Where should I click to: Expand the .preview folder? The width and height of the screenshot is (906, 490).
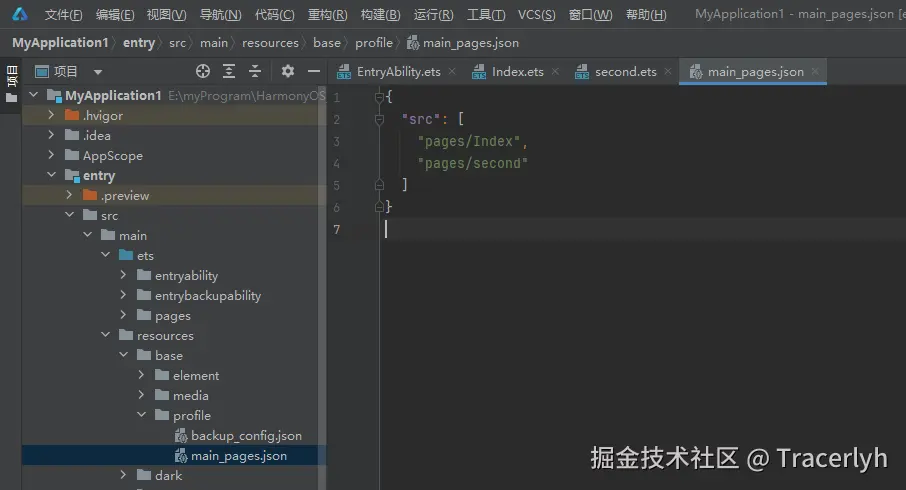69,195
